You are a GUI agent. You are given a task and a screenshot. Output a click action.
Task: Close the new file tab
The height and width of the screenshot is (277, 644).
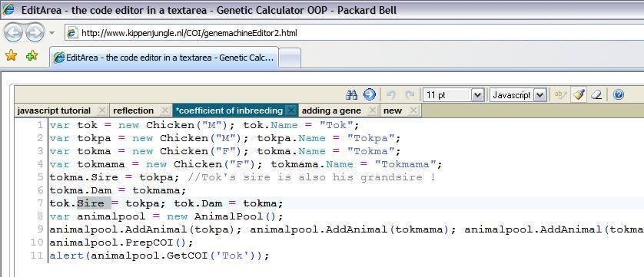pyautogui.click(x=413, y=110)
